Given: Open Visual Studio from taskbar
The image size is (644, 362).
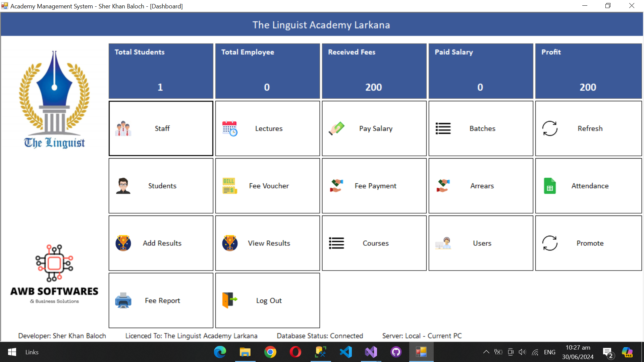Looking at the screenshot, I should click(371, 352).
